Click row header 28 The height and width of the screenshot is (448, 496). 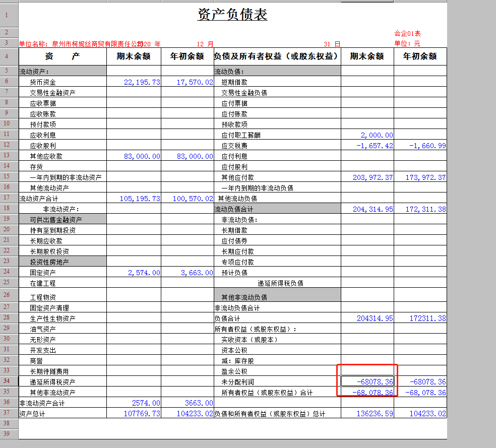(x=7, y=317)
